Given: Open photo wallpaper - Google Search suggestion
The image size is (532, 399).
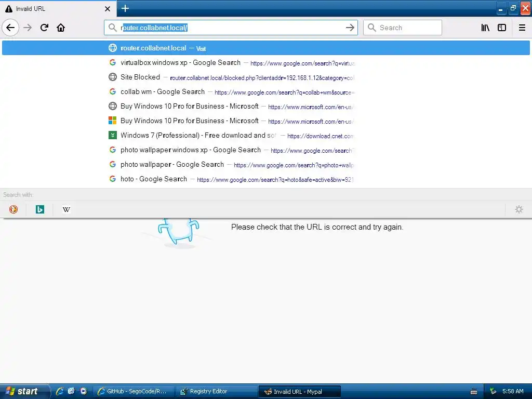Looking at the screenshot, I should tap(265, 165).
